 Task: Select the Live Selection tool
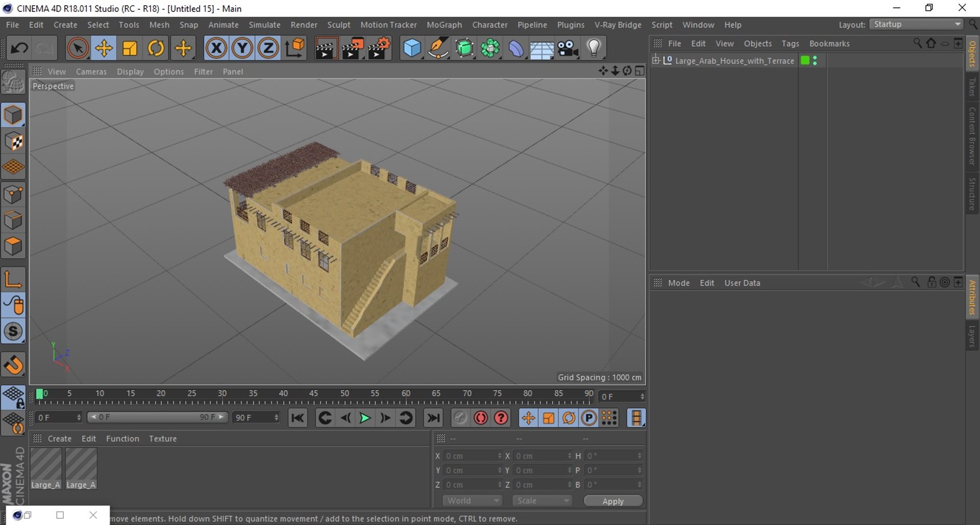(x=78, y=48)
